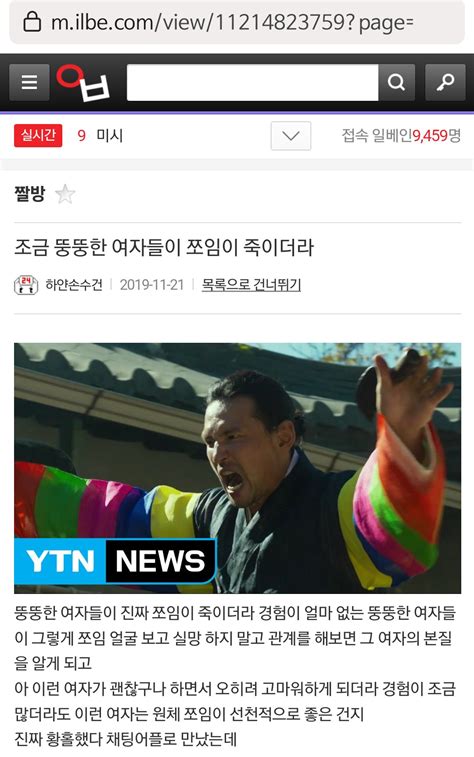Click the 목록으로 건너뛰기 link

point(251,285)
